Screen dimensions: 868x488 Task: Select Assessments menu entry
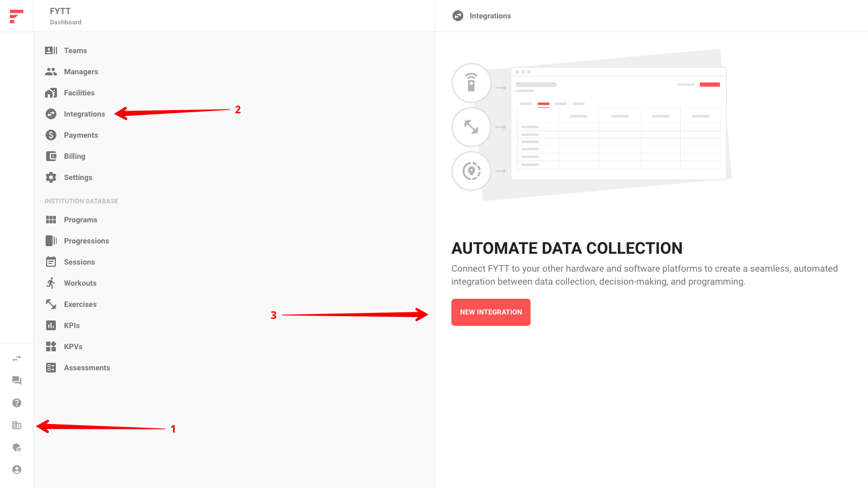(x=87, y=368)
